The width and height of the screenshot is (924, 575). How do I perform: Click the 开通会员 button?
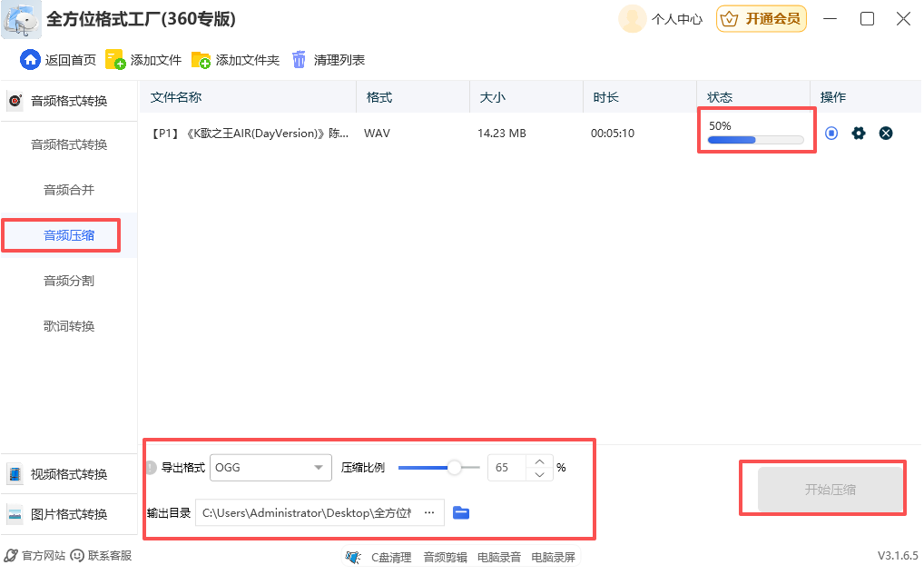762,19
